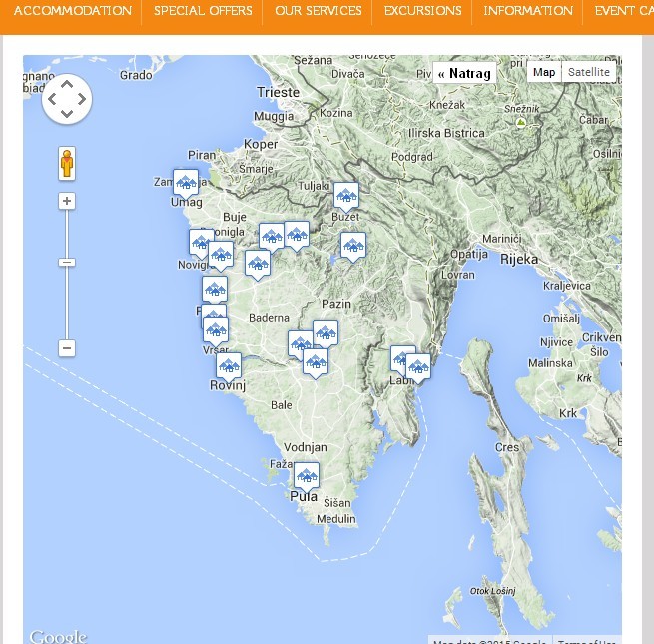Open the Special Offers page
Screen dimensions: 654x644
tap(203, 11)
